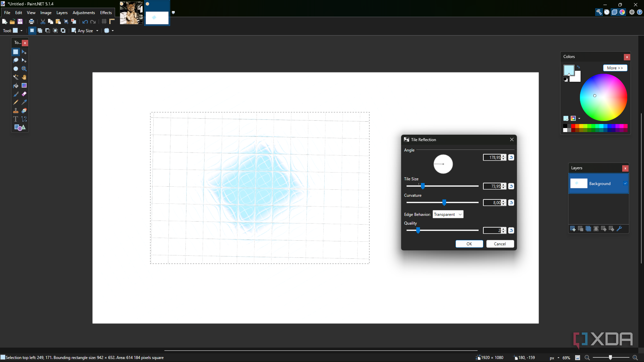Select the Zoom tool
Viewport: 644px width, 362px height.
[24, 69]
